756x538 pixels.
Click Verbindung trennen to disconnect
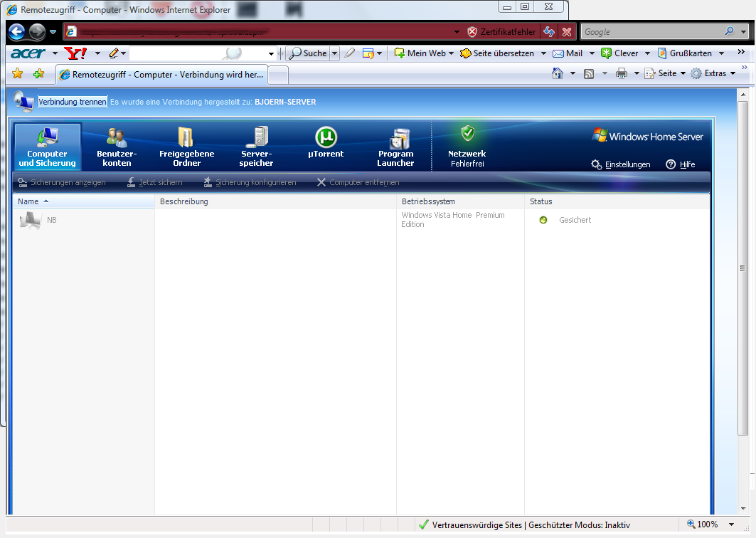[73, 102]
